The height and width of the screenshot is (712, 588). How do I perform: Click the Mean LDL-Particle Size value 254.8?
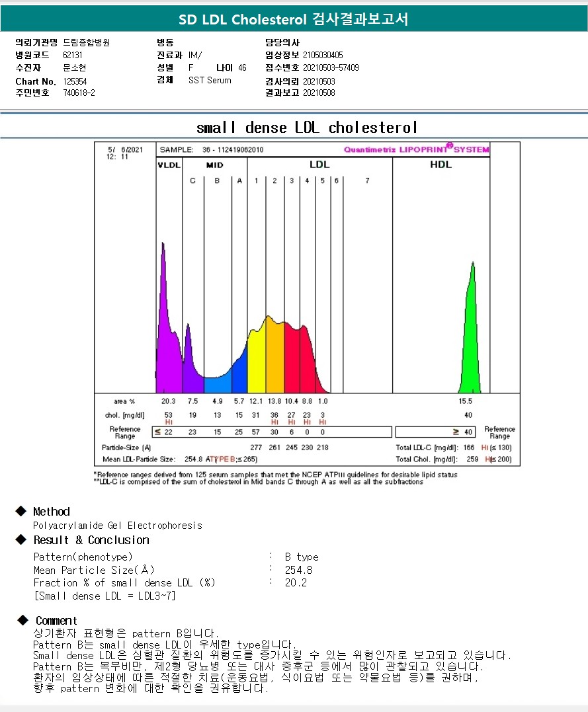193,459
